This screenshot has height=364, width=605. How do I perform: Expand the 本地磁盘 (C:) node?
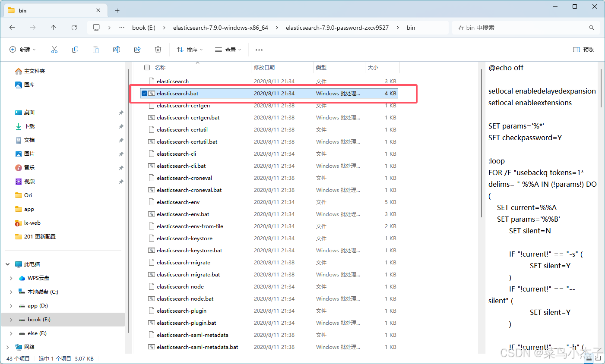coord(11,292)
